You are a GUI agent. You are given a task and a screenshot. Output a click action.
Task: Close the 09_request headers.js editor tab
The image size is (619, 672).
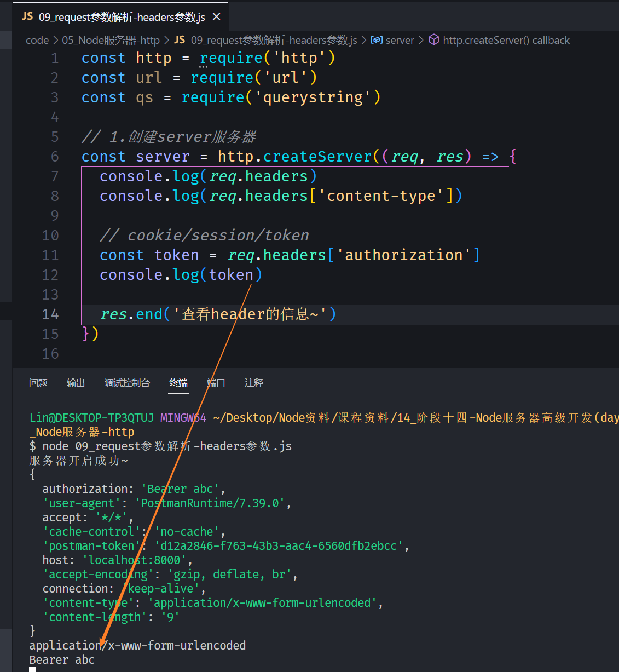[217, 17]
